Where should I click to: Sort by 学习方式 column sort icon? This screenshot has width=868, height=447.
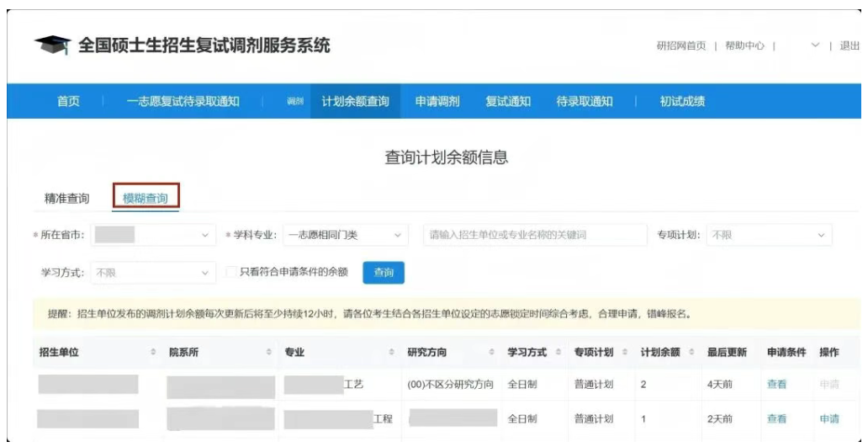[x=558, y=352]
